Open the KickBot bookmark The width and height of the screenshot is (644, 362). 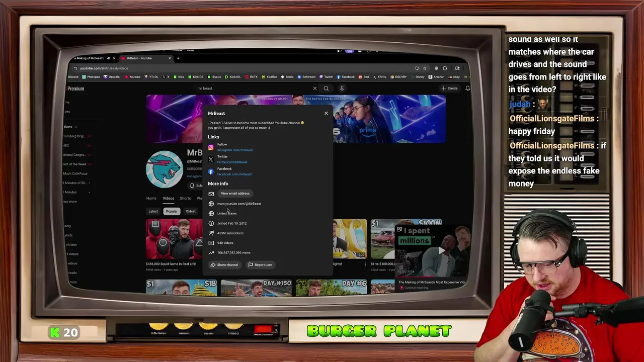[270, 77]
